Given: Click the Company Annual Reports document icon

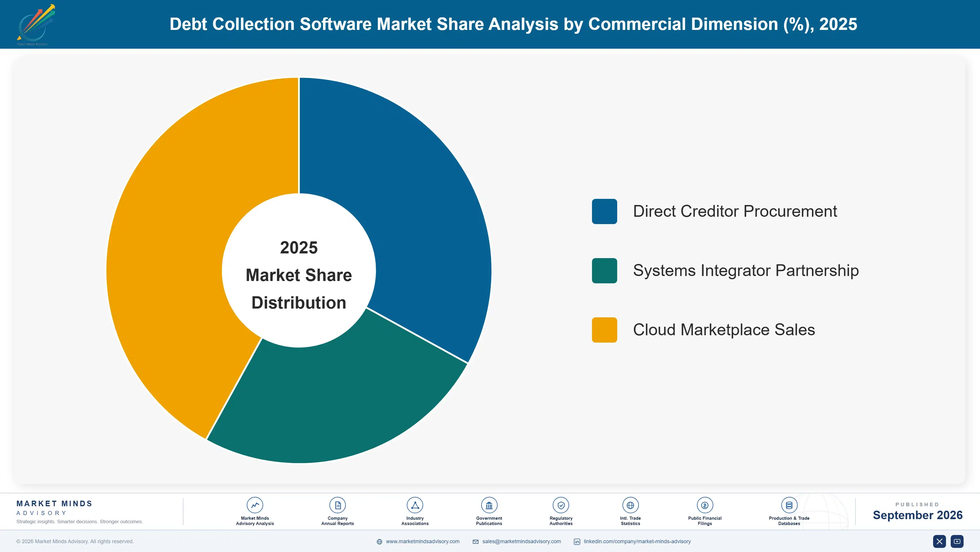Looking at the screenshot, I should tap(337, 505).
